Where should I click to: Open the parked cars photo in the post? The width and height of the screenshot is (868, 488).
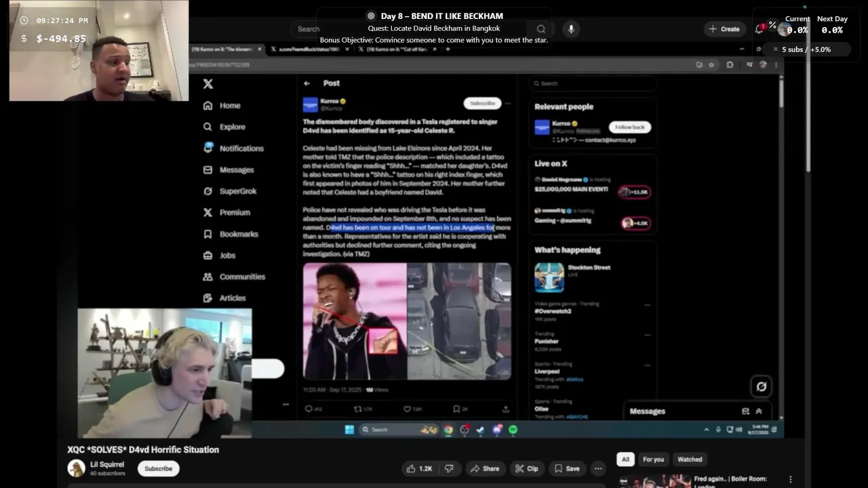(460, 321)
